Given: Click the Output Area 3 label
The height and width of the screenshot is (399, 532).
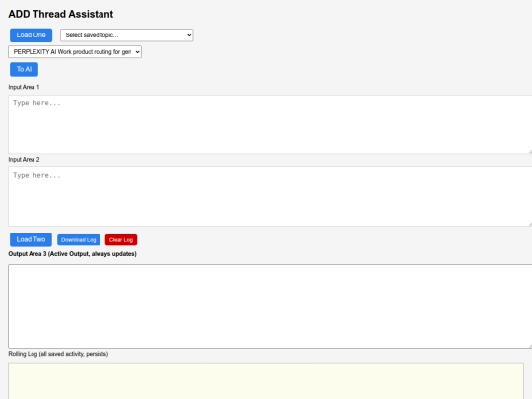Looking at the screenshot, I should (x=72, y=254).
